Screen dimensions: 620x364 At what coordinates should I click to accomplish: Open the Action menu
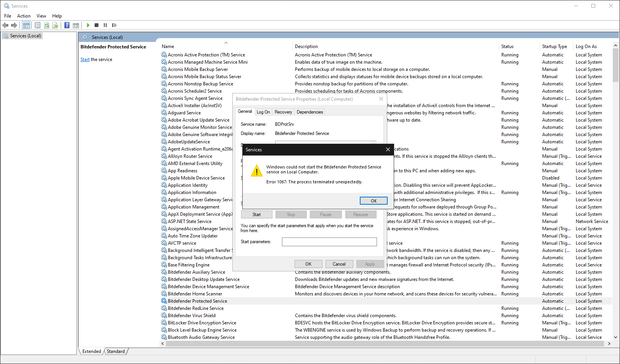coord(24,16)
